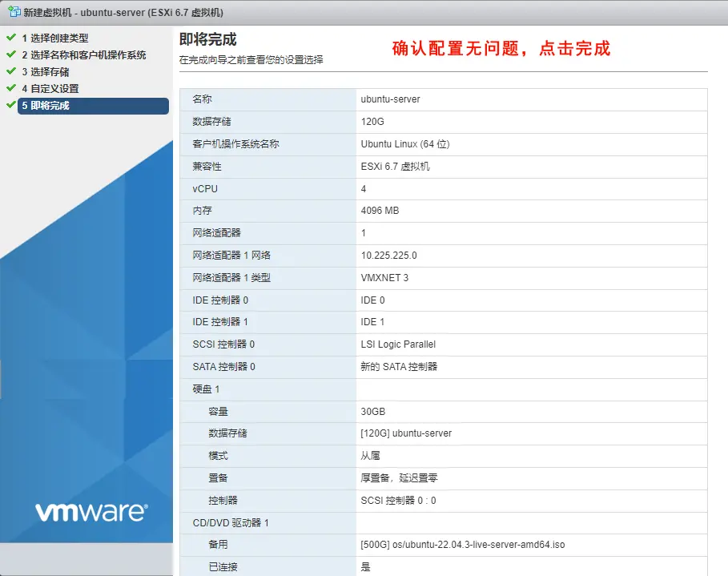The image size is (728, 576).
Task: Click the CD/DVD 驱动器 1 section label
Action: [x=231, y=522]
